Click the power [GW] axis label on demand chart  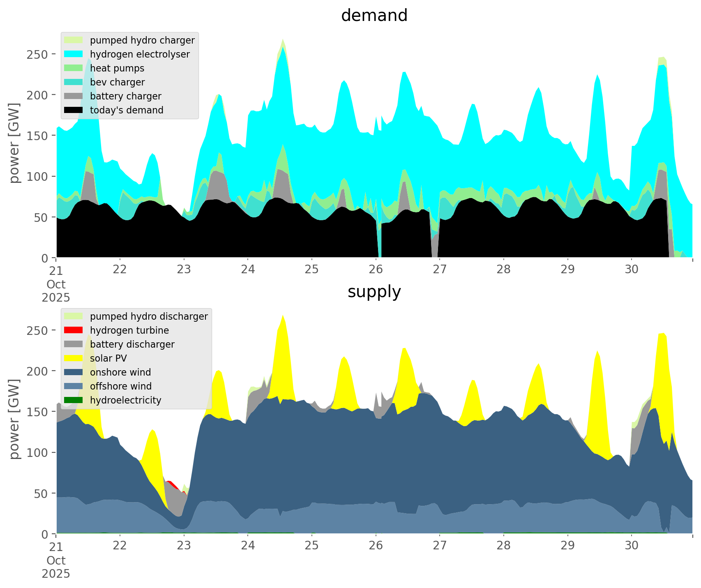[14, 143]
